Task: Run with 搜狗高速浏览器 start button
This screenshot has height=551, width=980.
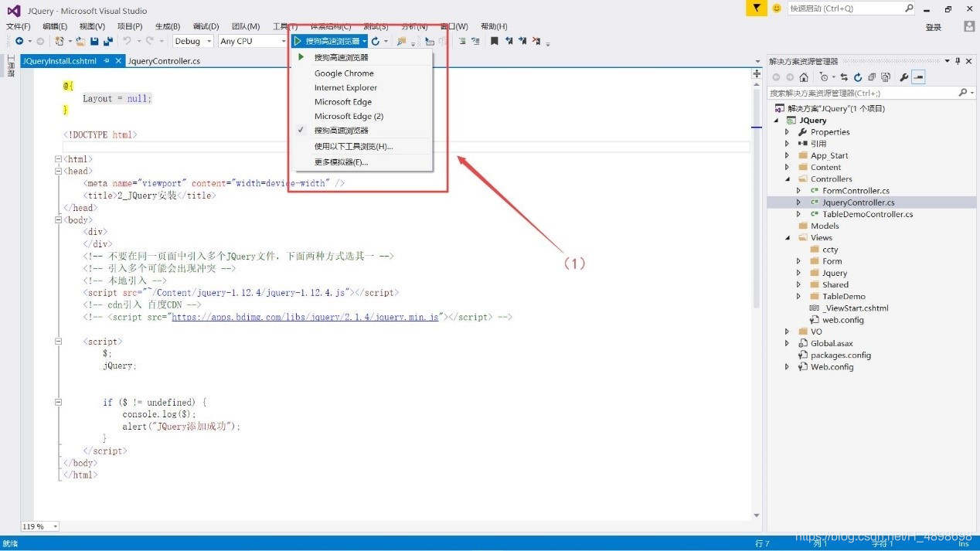Action: pyautogui.click(x=326, y=41)
